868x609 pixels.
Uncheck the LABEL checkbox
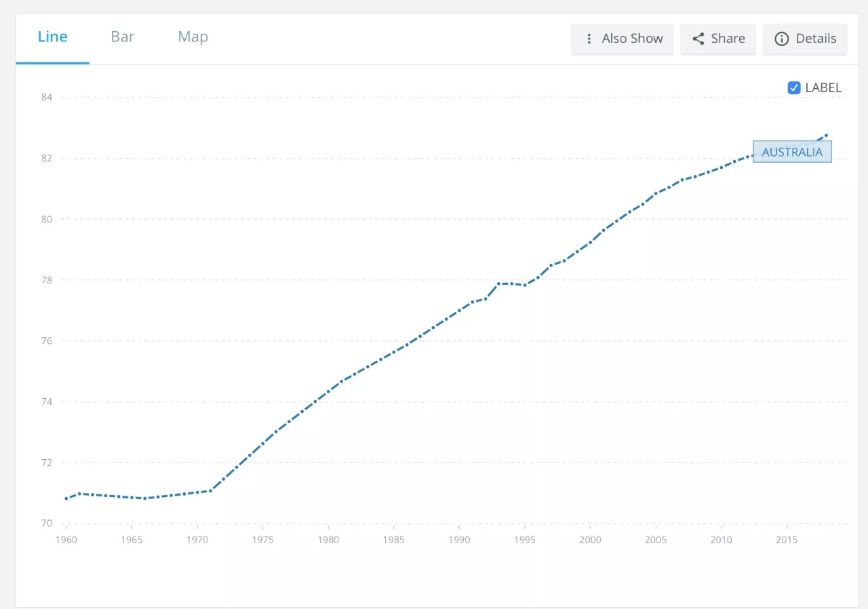tap(794, 87)
